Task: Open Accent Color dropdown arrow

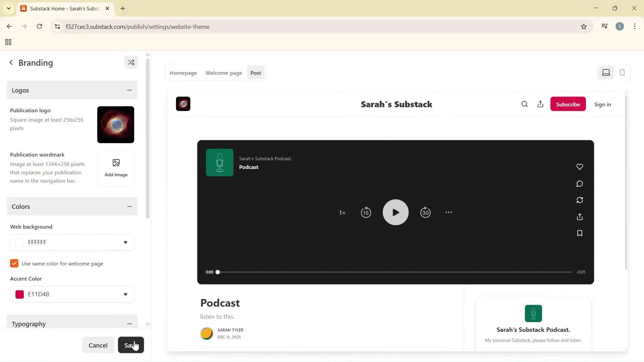Action: tap(125, 294)
